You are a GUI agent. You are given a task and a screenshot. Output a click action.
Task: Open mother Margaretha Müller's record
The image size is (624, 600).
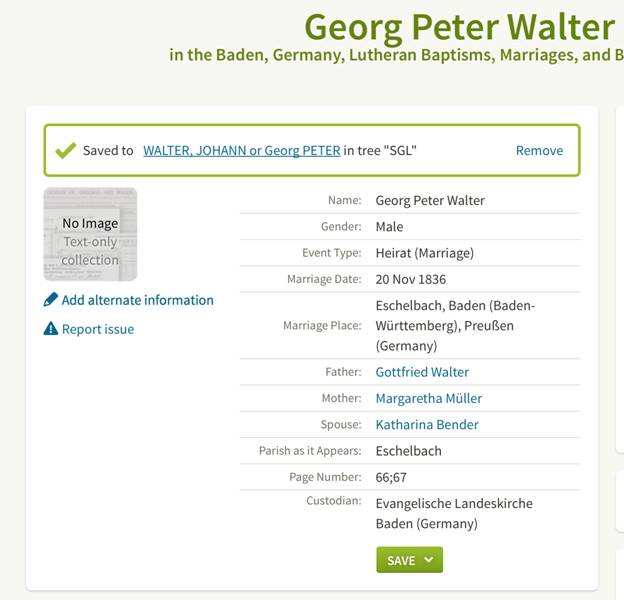pos(428,398)
